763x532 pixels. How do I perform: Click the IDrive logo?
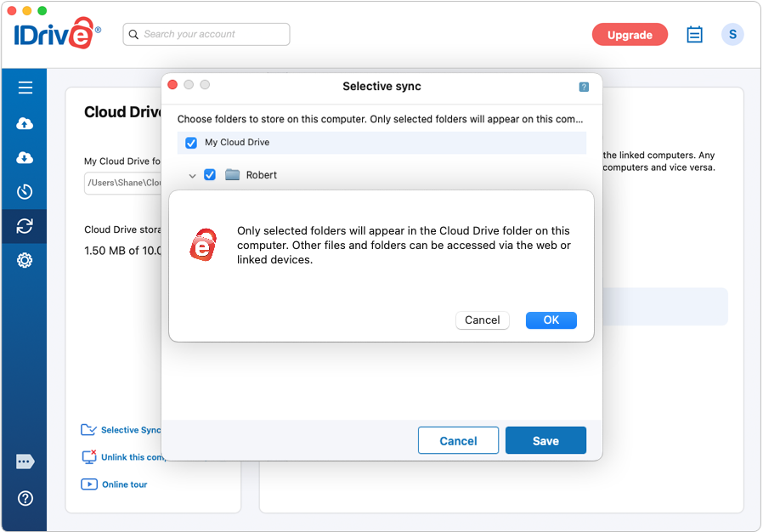coord(57,33)
